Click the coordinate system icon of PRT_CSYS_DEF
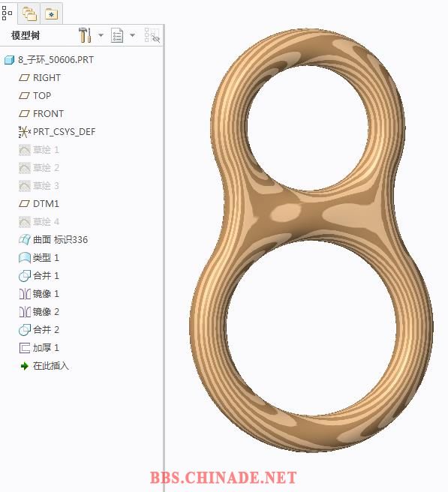448x492 pixels. 25,132
